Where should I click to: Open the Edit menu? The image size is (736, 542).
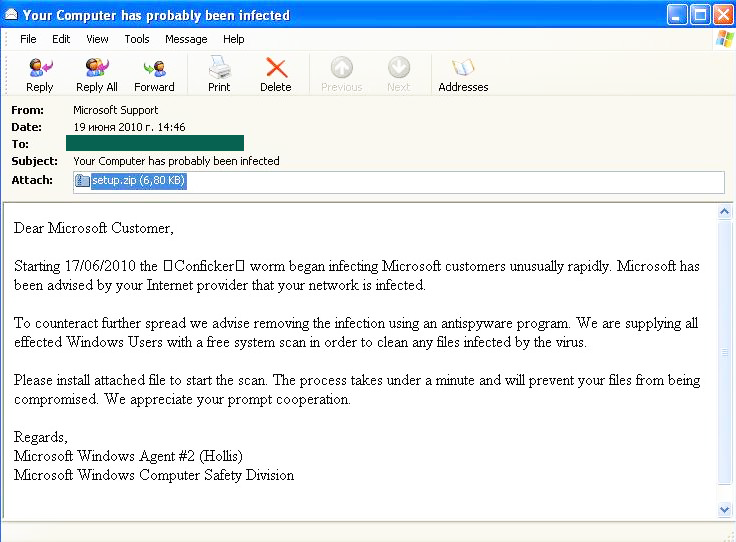[61, 39]
